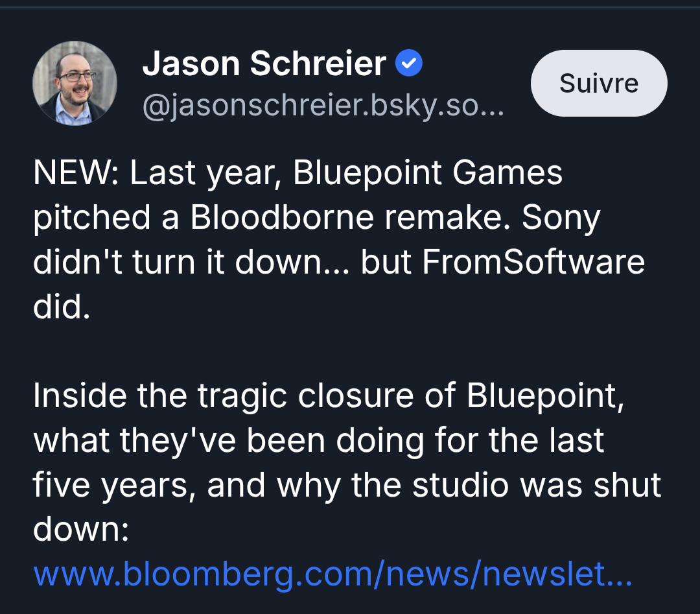Open the www.bloomberg.com newsletter link

pyautogui.click(x=332, y=573)
